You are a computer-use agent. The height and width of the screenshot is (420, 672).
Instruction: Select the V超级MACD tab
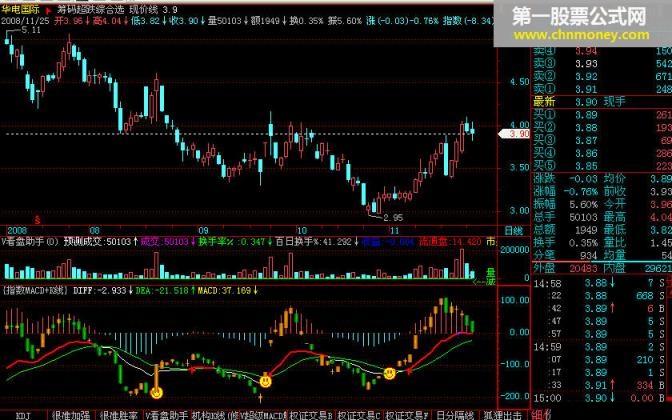click(262, 415)
